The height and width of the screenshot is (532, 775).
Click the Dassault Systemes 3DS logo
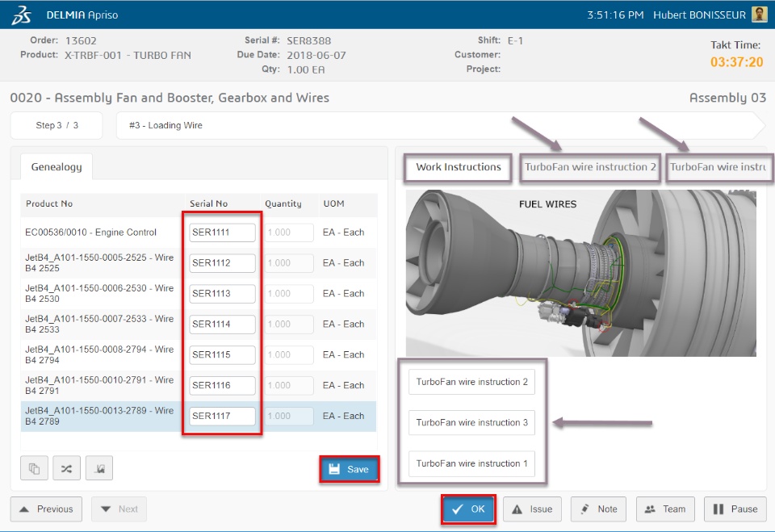(21, 15)
